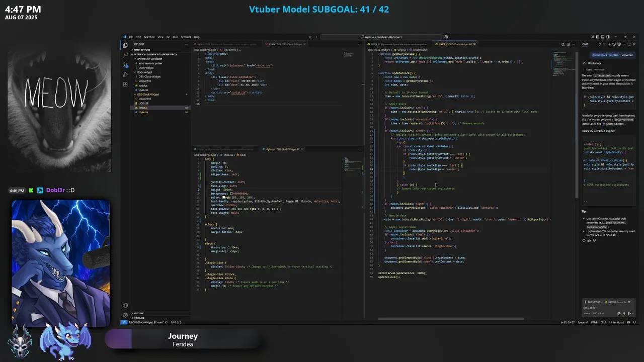Open Run and Debug view
This screenshot has height=362, width=644.
pos(125,74)
